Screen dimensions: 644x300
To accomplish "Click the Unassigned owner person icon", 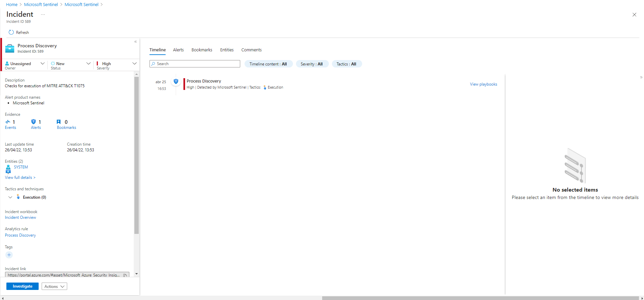I will tap(7, 63).
